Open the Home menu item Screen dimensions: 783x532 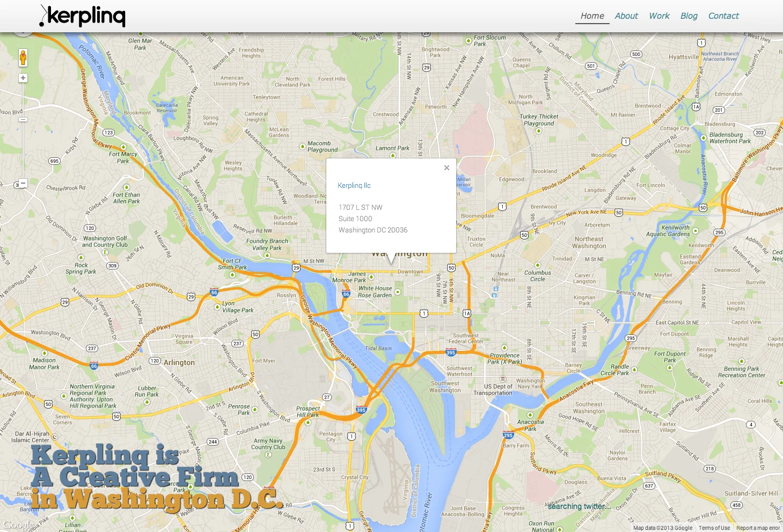tap(592, 16)
